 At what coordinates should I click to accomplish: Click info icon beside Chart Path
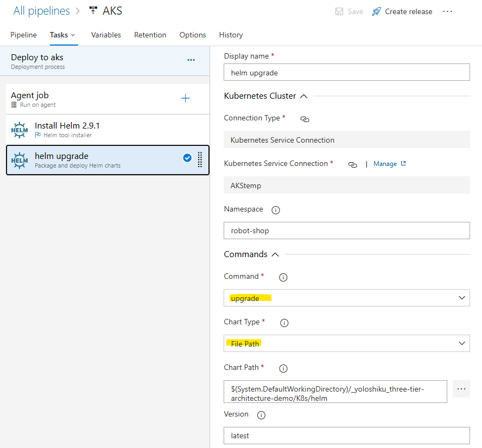click(x=283, y=368)
